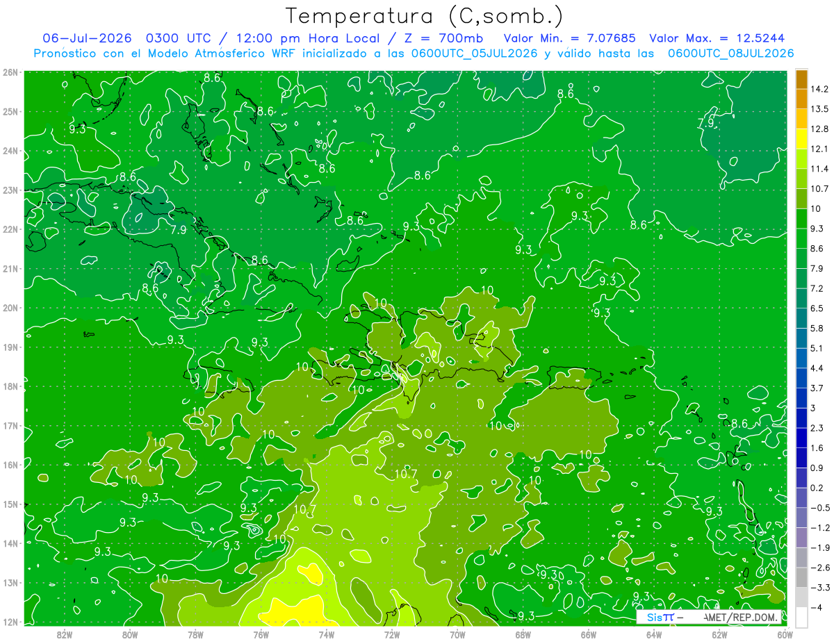This screenshot has width=834, height=644.
Task: Click the dark orange swatch above 14.2
Action: [x=801, y=79]
